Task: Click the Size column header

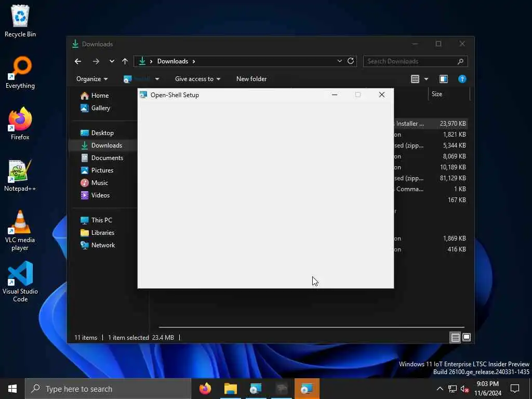Action: tap(448, 94)
